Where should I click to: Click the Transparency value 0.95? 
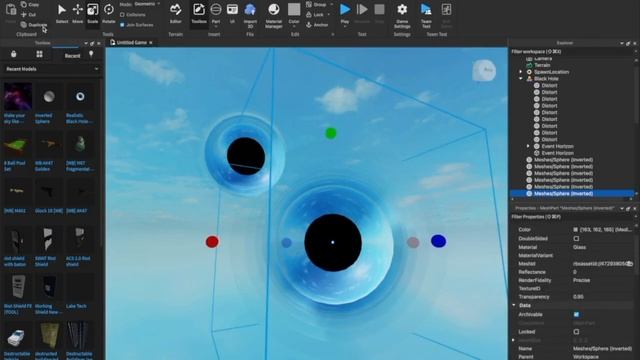tap(578, 297)
